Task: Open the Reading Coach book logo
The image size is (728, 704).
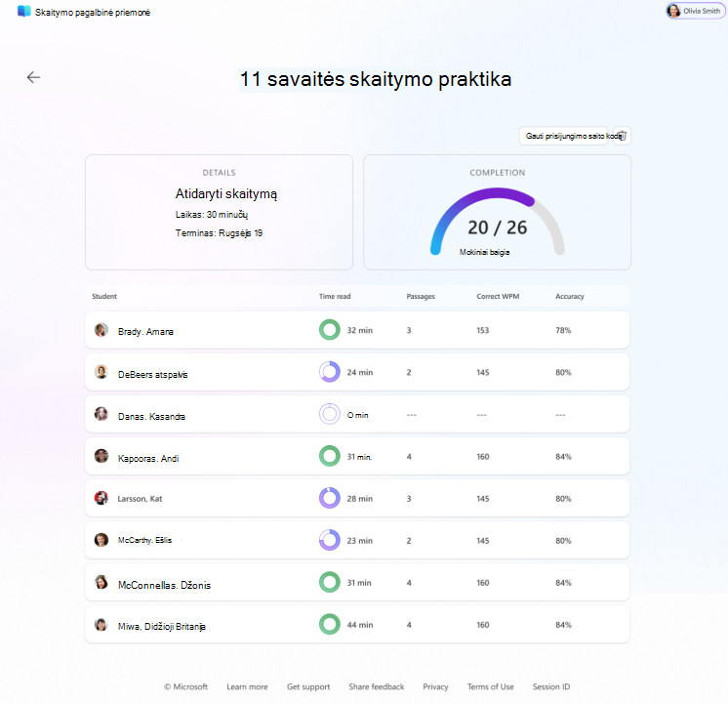Action: tap(24, 12)
